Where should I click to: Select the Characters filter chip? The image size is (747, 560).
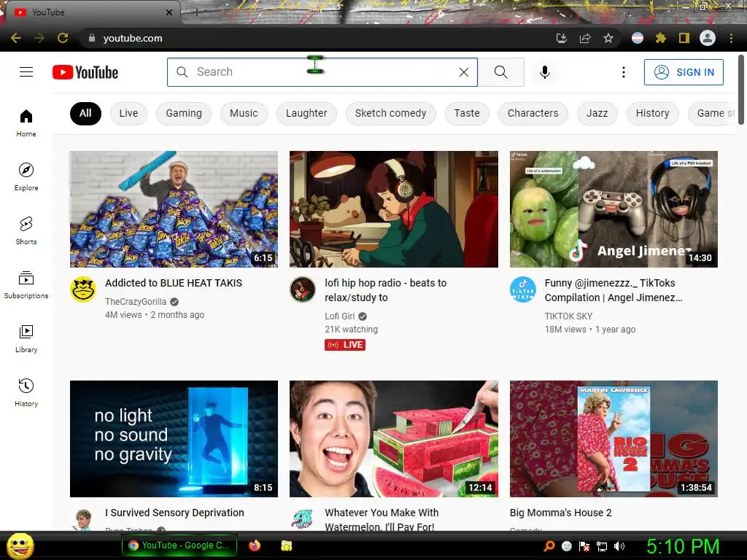click(x=533, y=113)
